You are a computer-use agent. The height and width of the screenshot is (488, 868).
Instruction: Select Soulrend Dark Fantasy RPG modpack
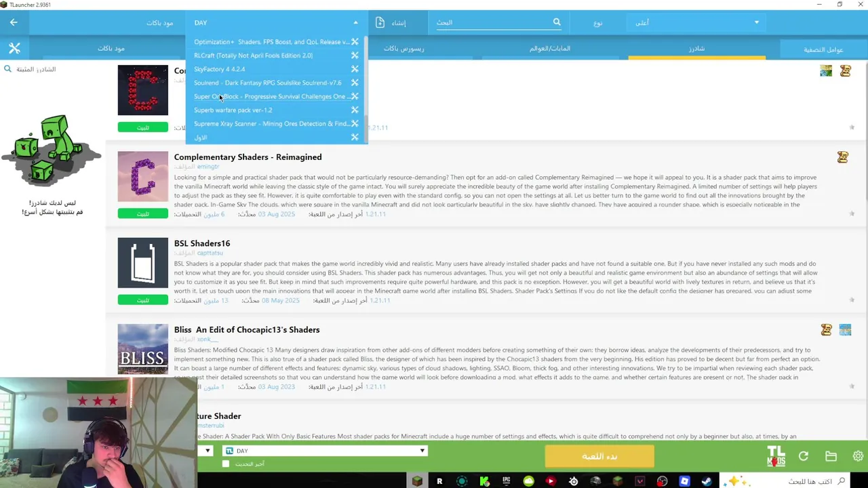[268, 83]
